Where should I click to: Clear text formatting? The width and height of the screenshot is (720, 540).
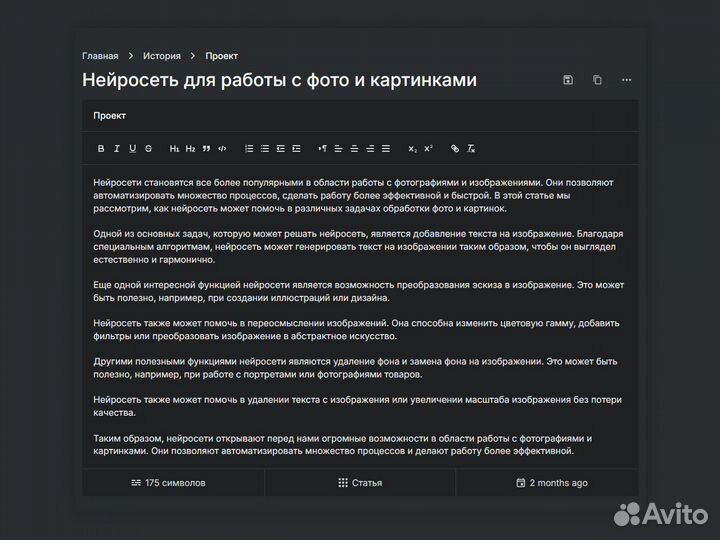[471, 148]
